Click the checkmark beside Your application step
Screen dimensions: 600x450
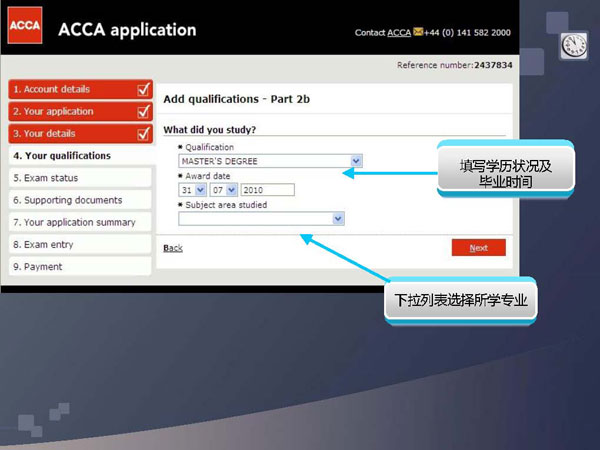(x=143, y=111)
